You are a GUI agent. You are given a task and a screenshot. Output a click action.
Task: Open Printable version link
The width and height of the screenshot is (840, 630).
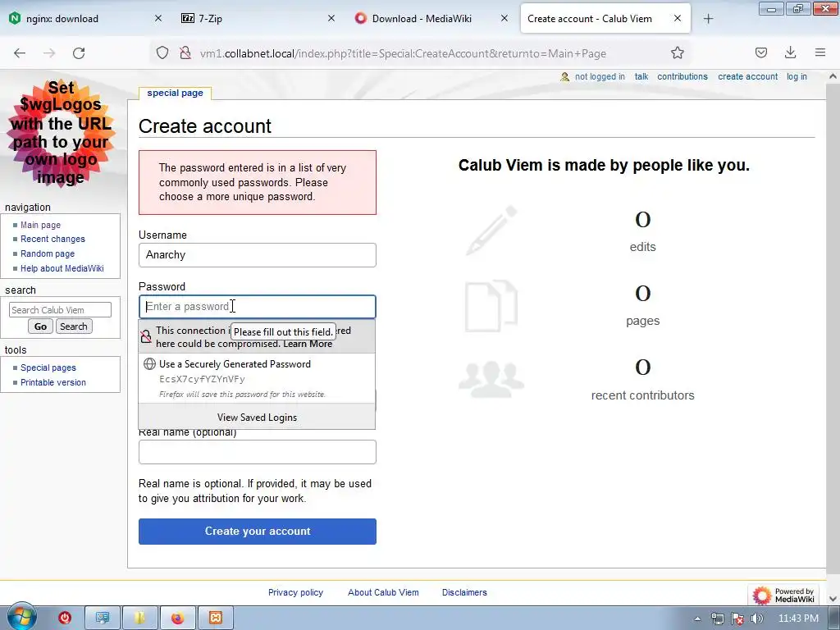[x=53, y=382]
